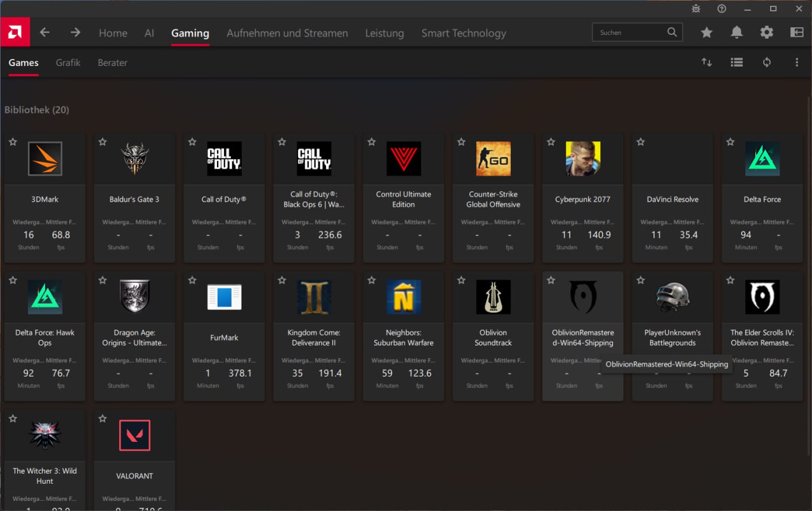Click the bug report icon
Viewport: 812px width, 511px height.
[696, 8]
